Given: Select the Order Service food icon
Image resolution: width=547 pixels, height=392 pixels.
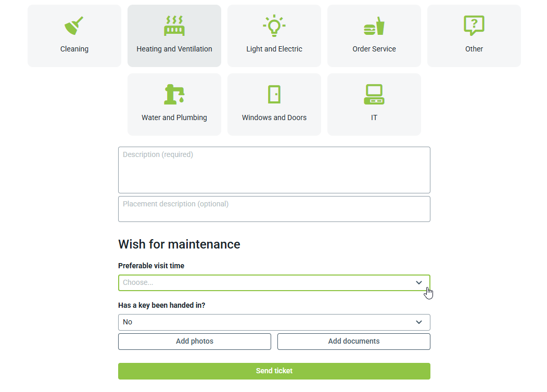Looking at the screenshot, I should [374, 25].
